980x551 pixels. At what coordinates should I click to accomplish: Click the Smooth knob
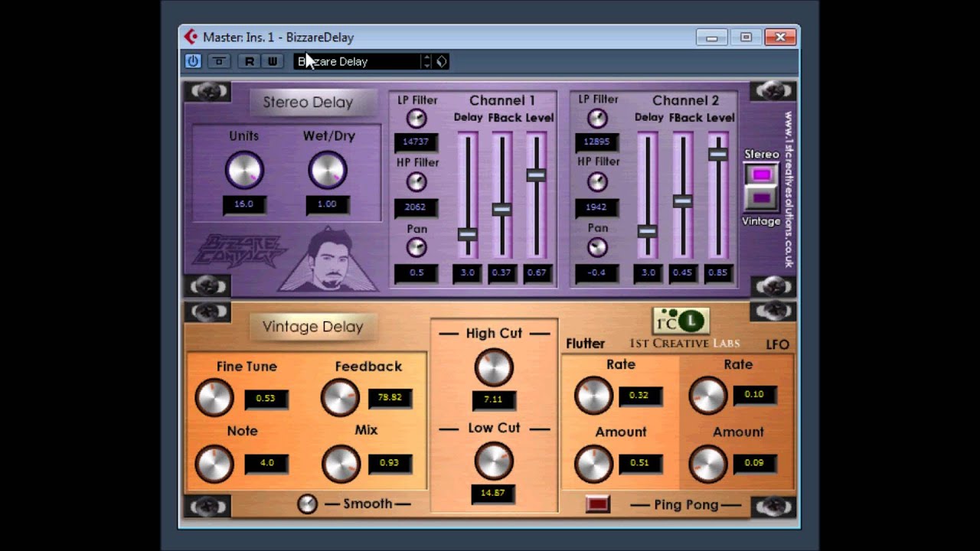pyautogui.click(x=307, y=504)
